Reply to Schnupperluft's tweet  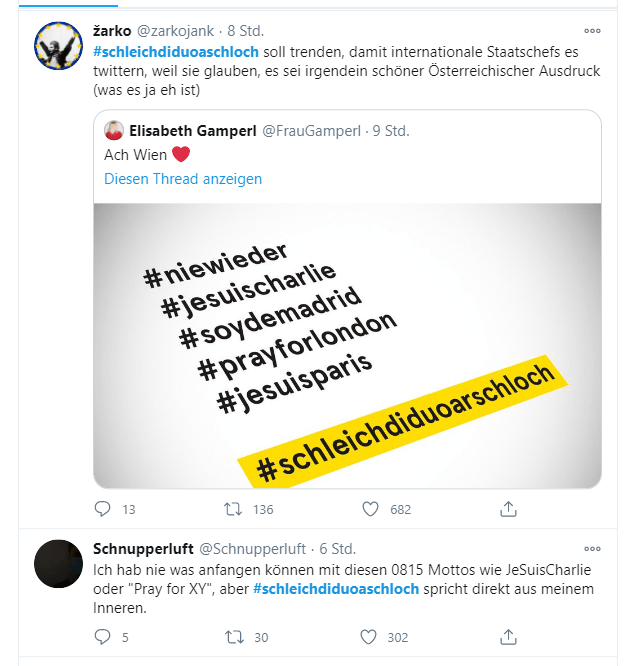pos(102,636)
